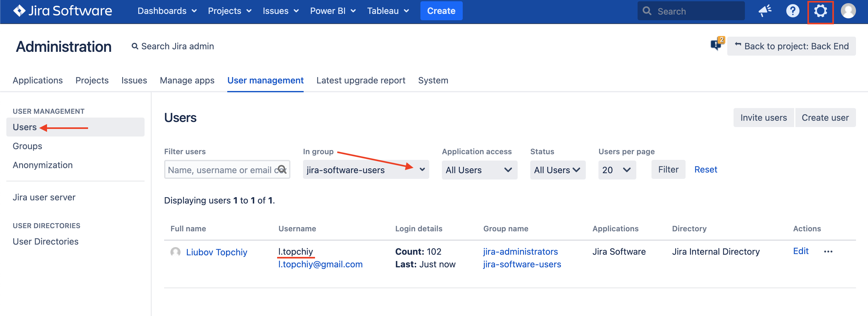
Task: Open the jira-administrators group link
Action: click(520, 252)
